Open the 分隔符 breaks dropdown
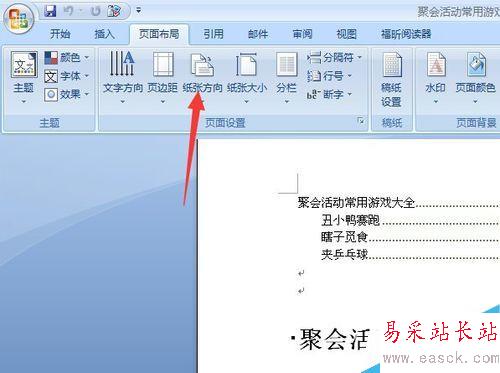 [334, 58]
